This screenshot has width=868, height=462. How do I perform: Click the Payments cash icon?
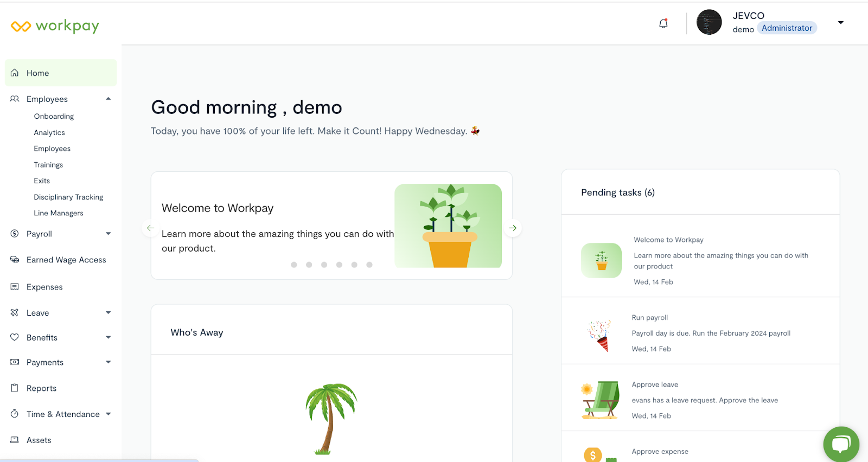15,362
